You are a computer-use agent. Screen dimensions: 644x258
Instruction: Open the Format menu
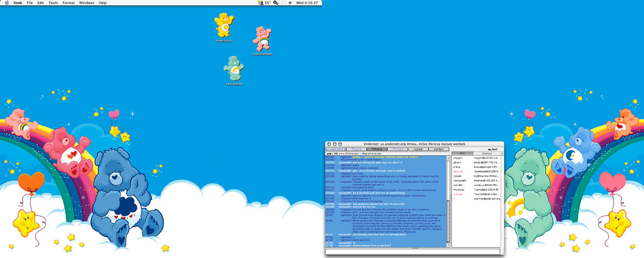coord(69,3)
